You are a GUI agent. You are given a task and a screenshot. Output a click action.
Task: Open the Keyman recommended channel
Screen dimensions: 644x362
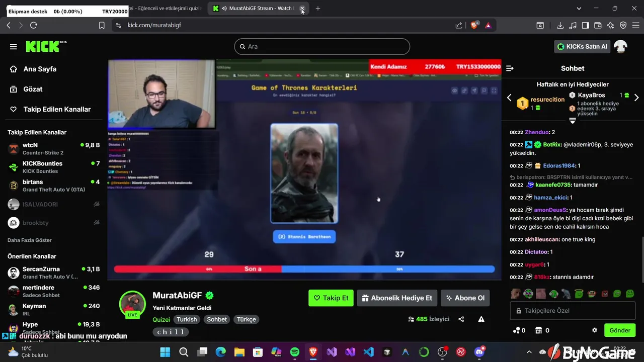coord(53,310)
